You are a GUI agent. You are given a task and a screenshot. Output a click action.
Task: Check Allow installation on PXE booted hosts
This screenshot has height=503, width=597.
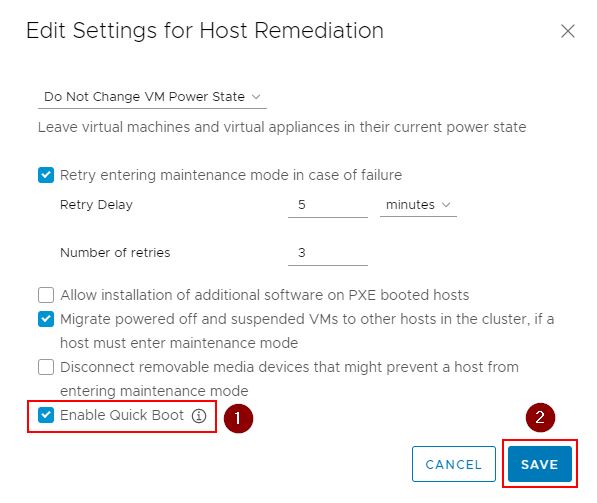click(x=46, y=295)
